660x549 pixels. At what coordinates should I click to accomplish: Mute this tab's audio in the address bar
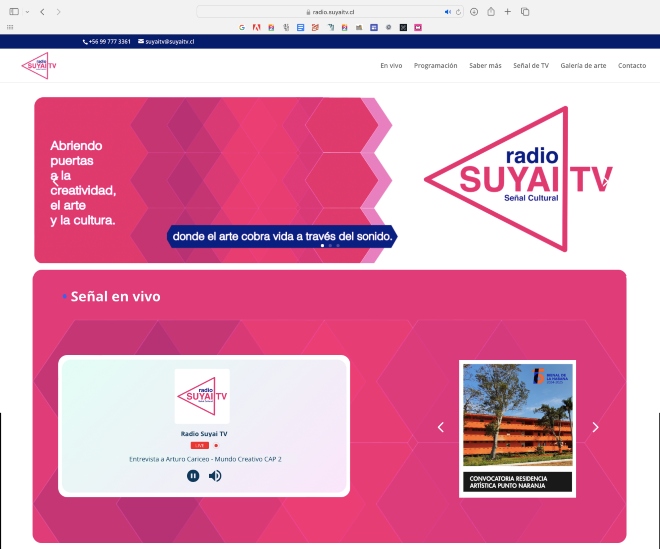tap(447, 12)
